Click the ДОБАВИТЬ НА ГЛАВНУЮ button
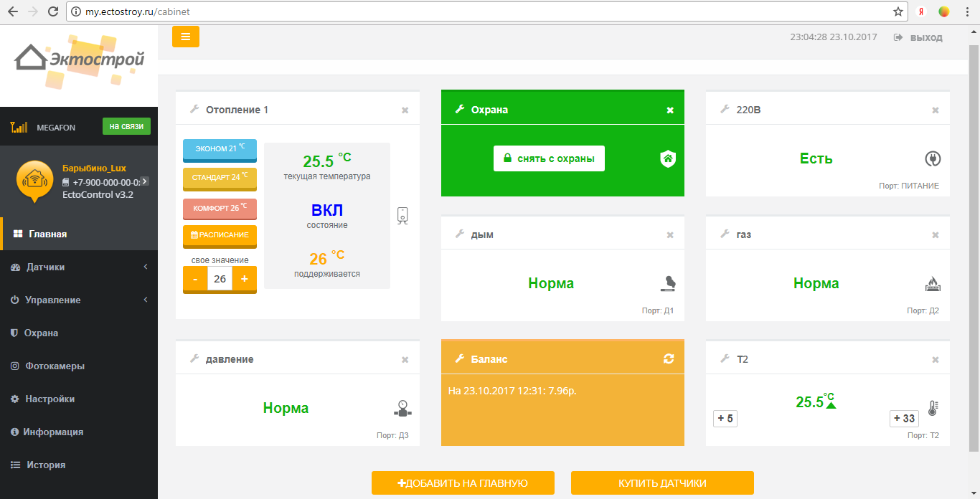980x499 pixels. 463,483
